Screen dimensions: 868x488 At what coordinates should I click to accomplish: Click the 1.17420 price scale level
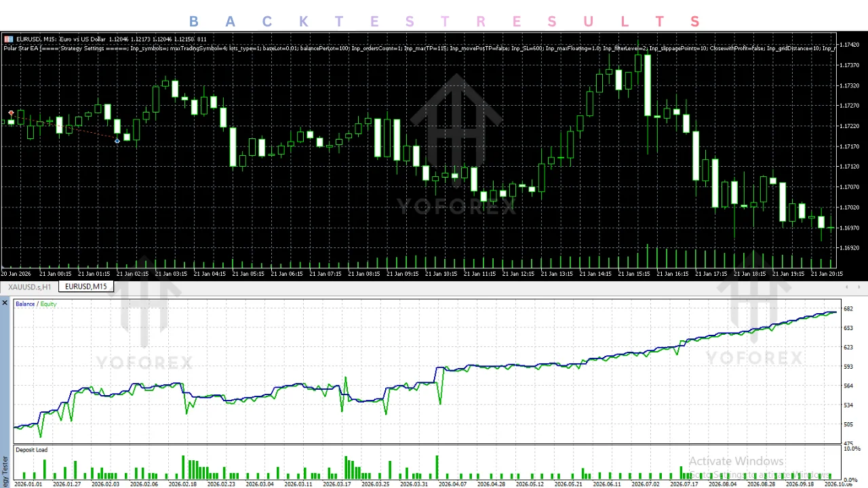click(850, 45)
